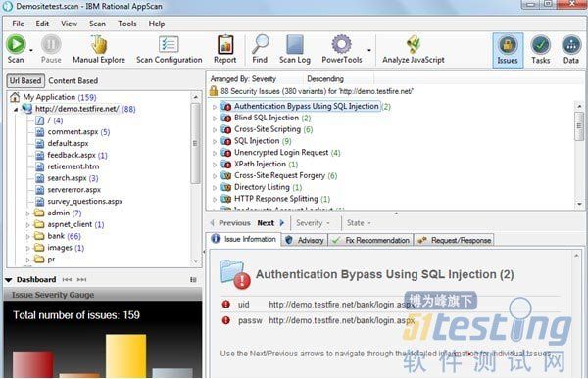Screen dimensions: 588x379
Task: Collapse the Dashboard panel arrow
Action: pyautogui.click(x=9, y=280)
